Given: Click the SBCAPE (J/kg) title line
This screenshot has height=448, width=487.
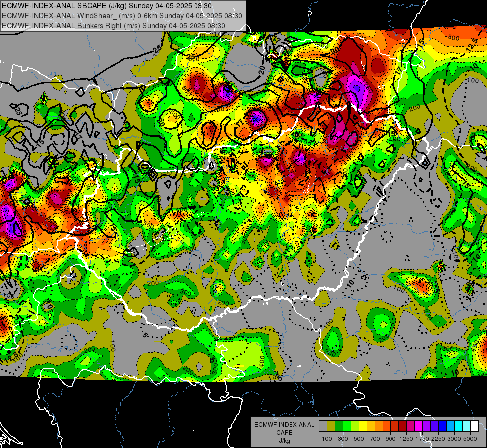Looking at the screenshot, I should 107,6.
